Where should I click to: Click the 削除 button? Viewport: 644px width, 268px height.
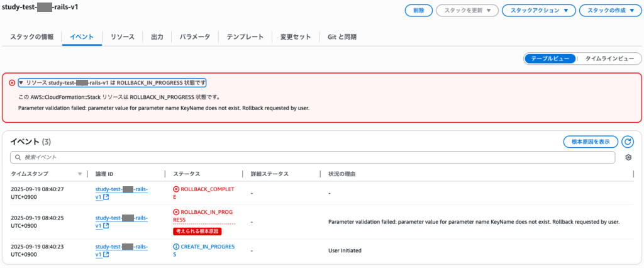coord(418,11)
